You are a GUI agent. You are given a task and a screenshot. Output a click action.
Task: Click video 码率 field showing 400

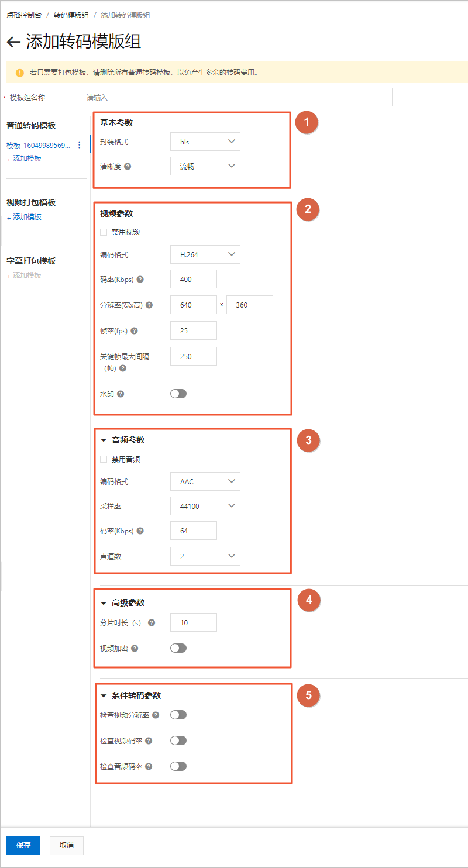tap(194, 279)
